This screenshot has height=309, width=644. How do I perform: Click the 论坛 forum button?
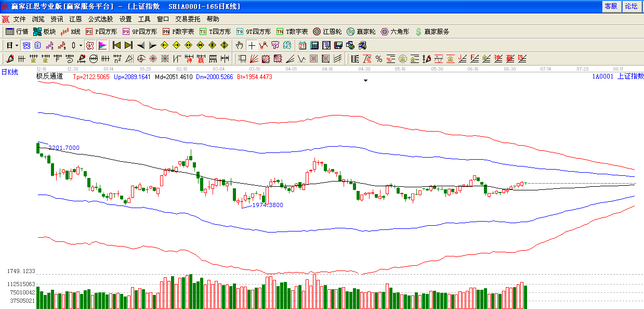coord(631,6)
